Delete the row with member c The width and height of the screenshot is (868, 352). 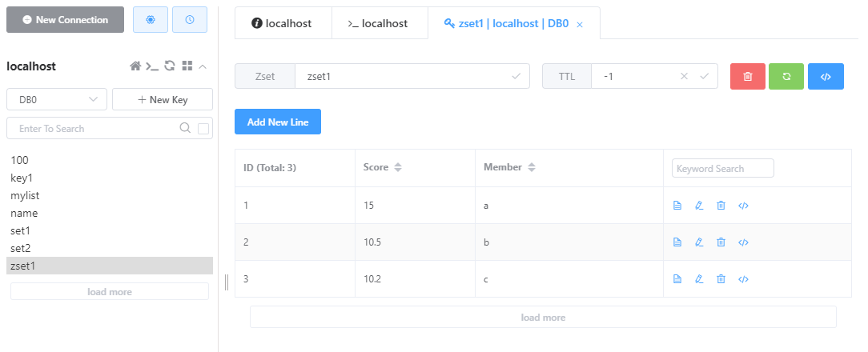[721, 279]
